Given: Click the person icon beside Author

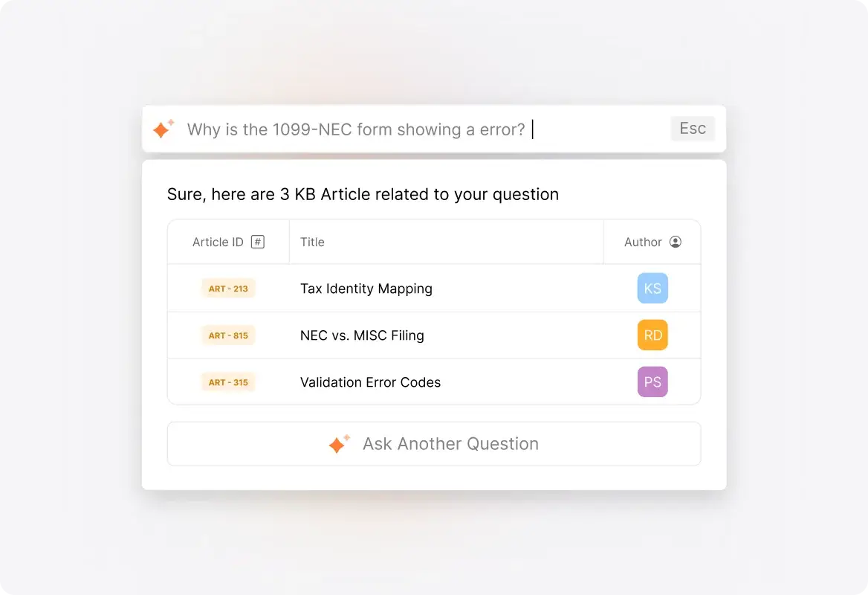Looking at the screenshot, I should coord(676,242).
